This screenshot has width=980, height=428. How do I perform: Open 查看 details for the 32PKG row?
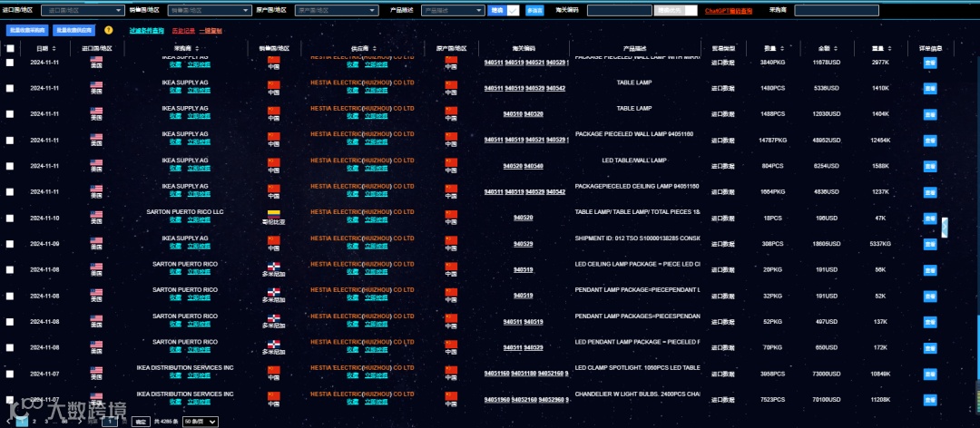930,297
